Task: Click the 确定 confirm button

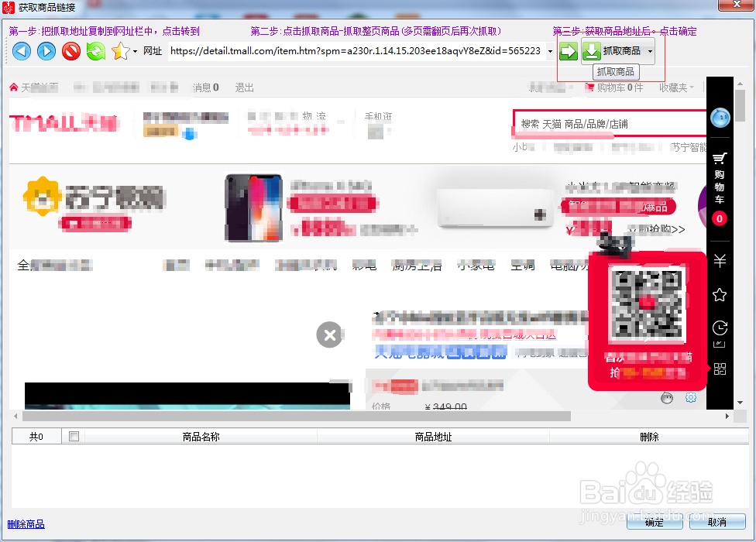Action: click(x=653, y=522)
